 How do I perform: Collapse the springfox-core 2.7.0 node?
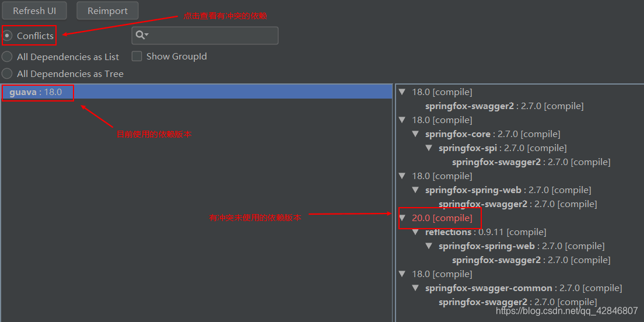tap(416, 134)
